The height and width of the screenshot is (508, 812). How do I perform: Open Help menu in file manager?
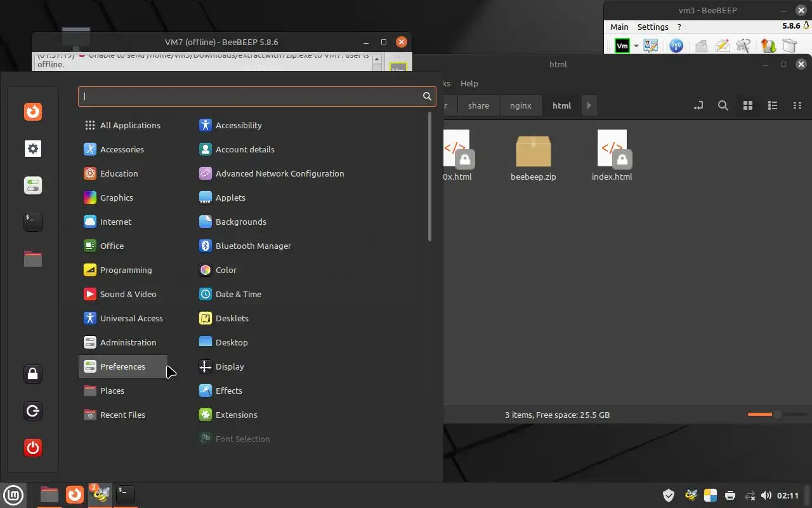tap(469, 83)
